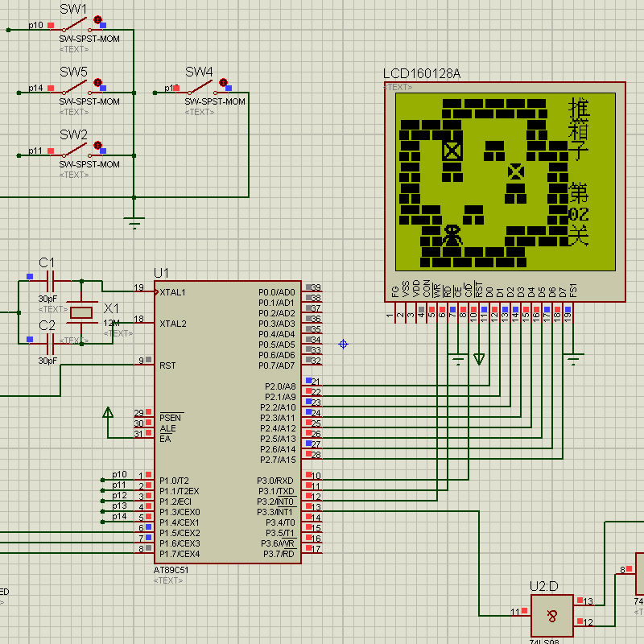Click the P1.7/CEX4 pin label
The height and width of the screenshot is (644, 644).
[x=180, y=554]
